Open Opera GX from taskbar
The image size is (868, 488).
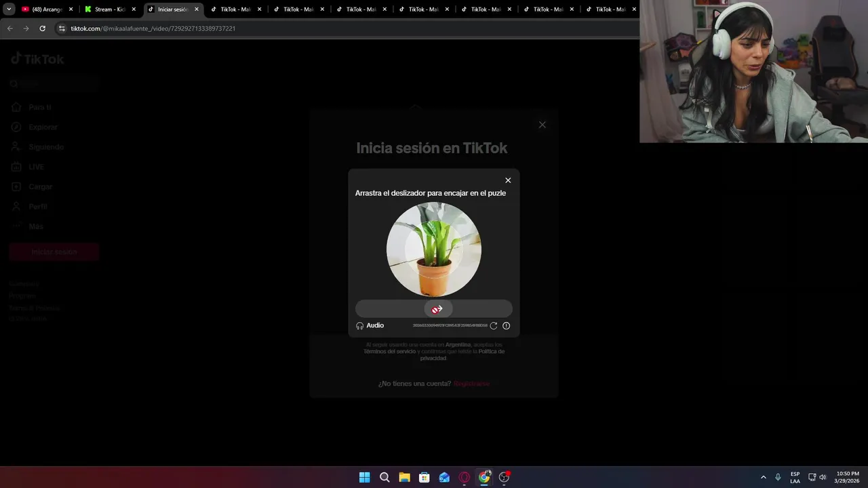coord(465,477)
